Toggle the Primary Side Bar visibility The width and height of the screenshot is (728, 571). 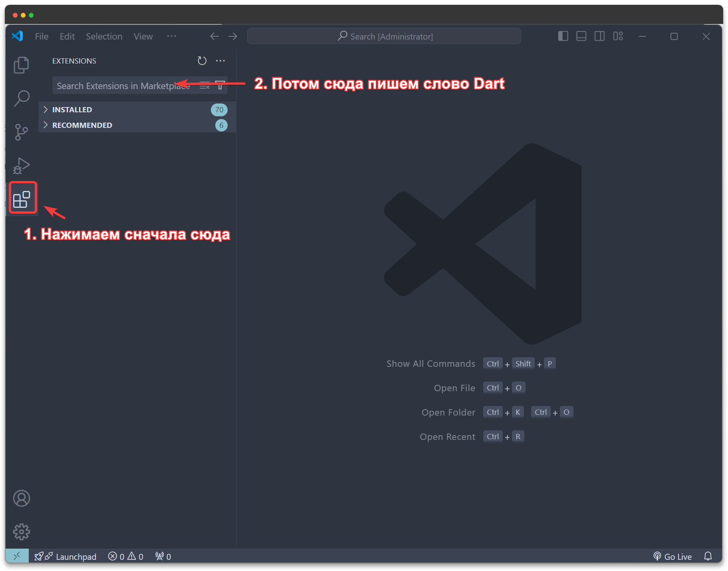[x=563, y=36]
